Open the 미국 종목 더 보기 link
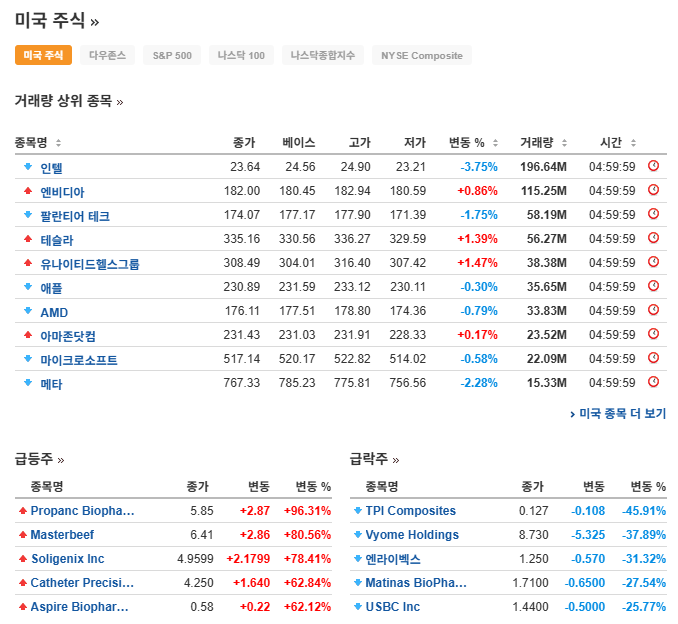 pos(618,414)
